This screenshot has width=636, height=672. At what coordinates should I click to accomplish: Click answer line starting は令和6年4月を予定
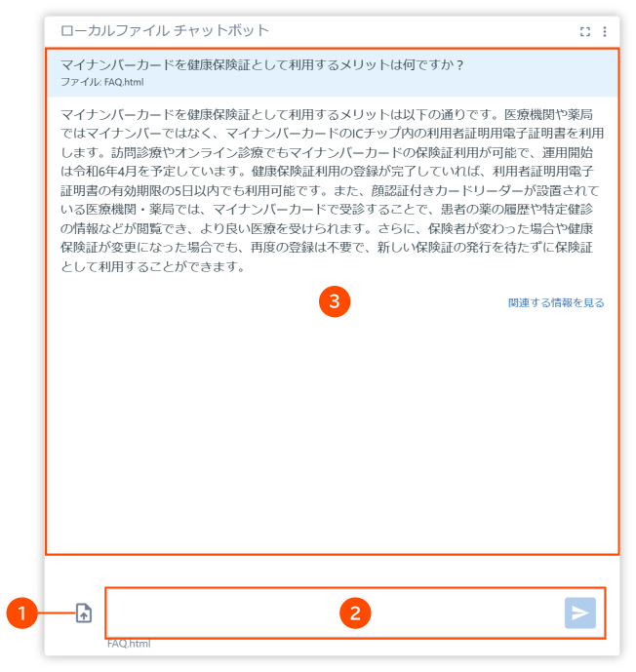pos(327,172)
